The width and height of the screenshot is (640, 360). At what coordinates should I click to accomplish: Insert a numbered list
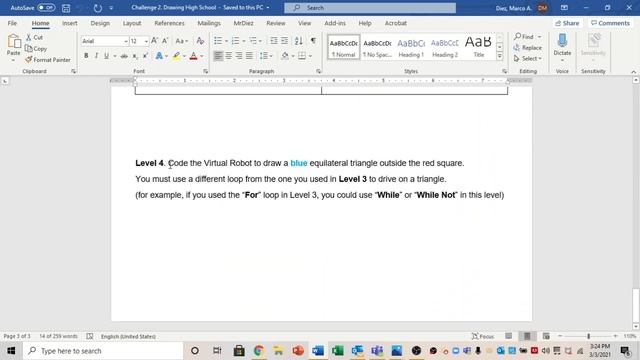(x=236, y=41)
